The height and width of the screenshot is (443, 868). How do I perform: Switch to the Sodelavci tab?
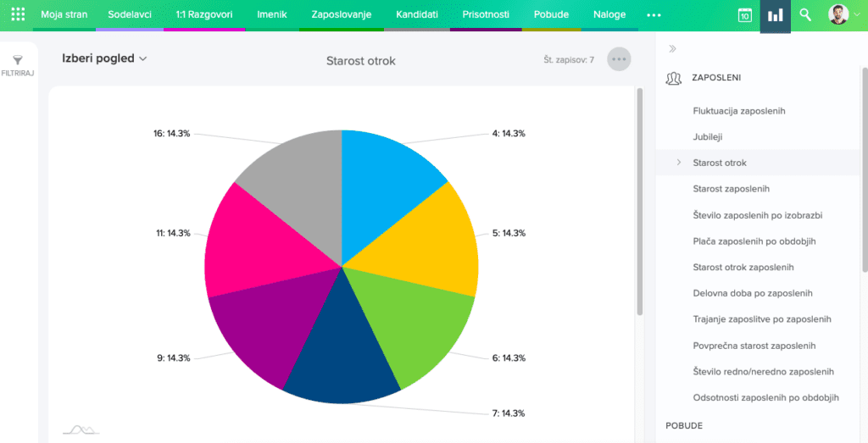pyautogui.click(x=130, y=15)
